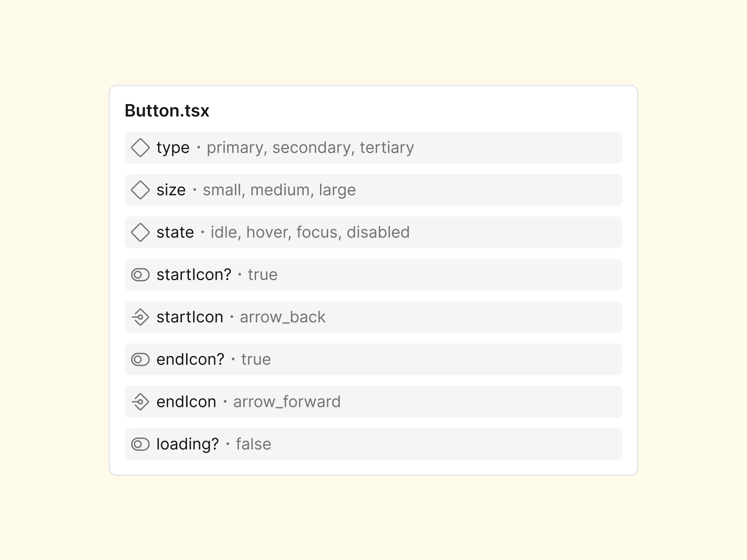
Task: Select the size property row
Action: click(373, 190)
